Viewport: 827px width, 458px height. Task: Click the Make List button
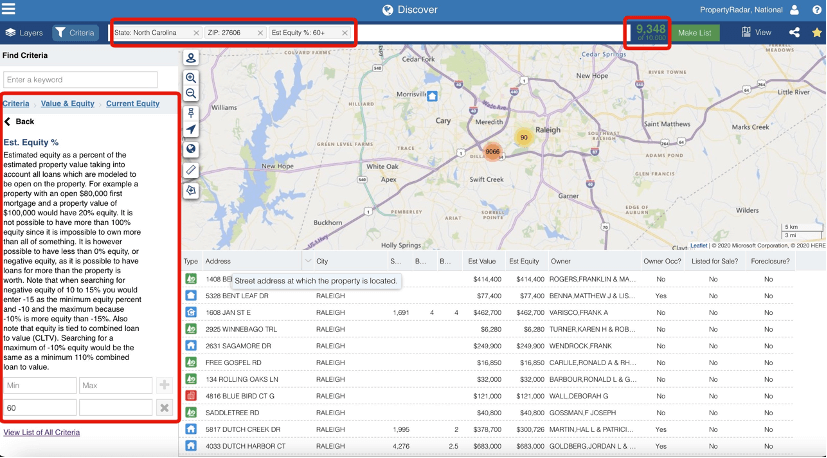click(695, 33)
